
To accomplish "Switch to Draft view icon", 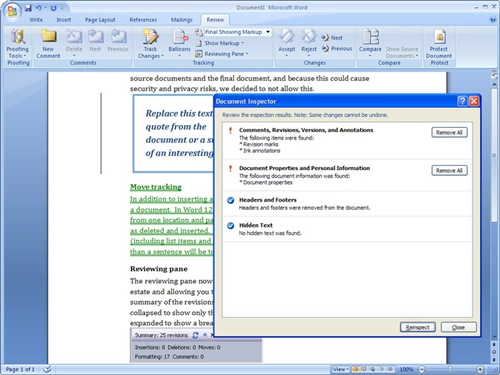I will point(390,369).
